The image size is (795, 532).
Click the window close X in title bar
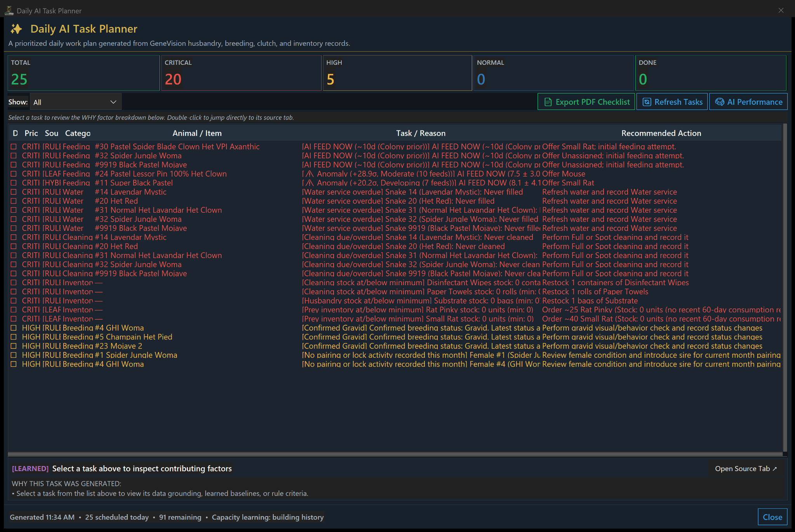coord(781,10)
